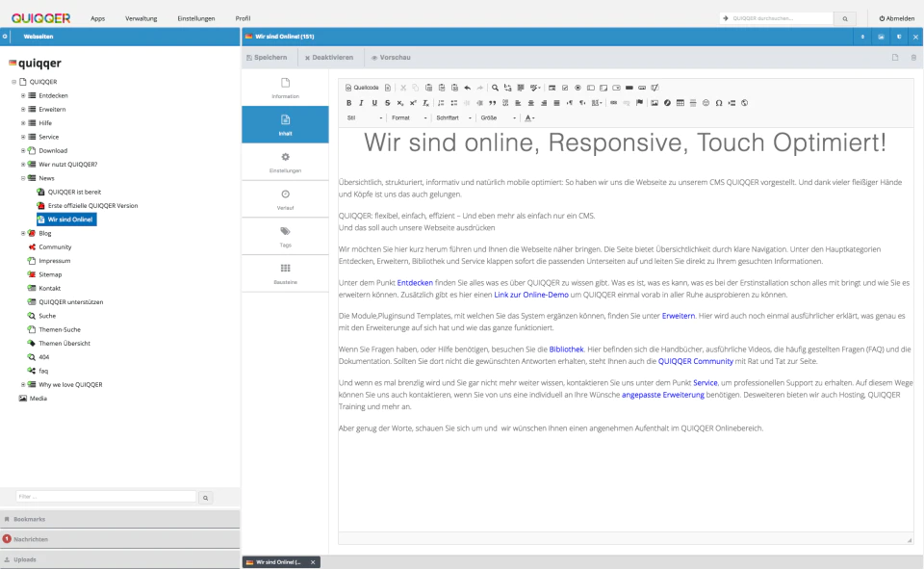Click the Abmelden logout button
The image size is (924, 569).
pyautogui.click(x=897, y=18)
